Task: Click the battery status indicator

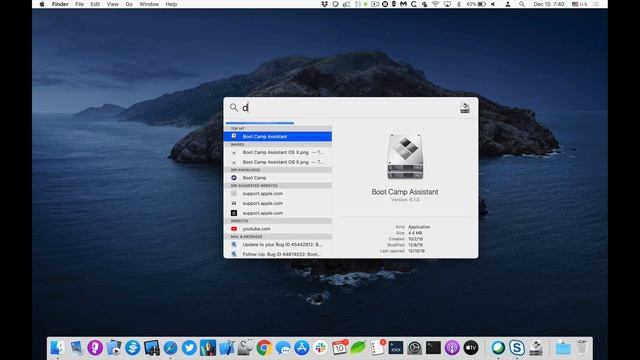Action: coord(476,4)
